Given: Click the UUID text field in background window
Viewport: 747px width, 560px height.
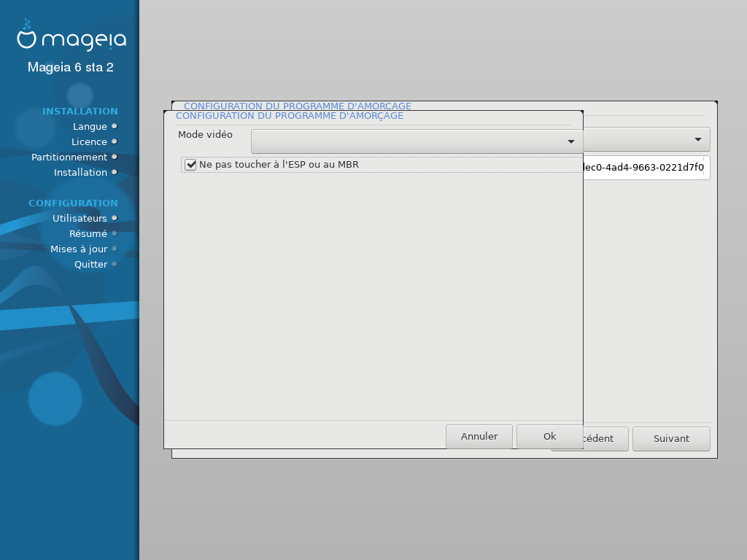Looking at the screenshot, I should tap(646, 168).
